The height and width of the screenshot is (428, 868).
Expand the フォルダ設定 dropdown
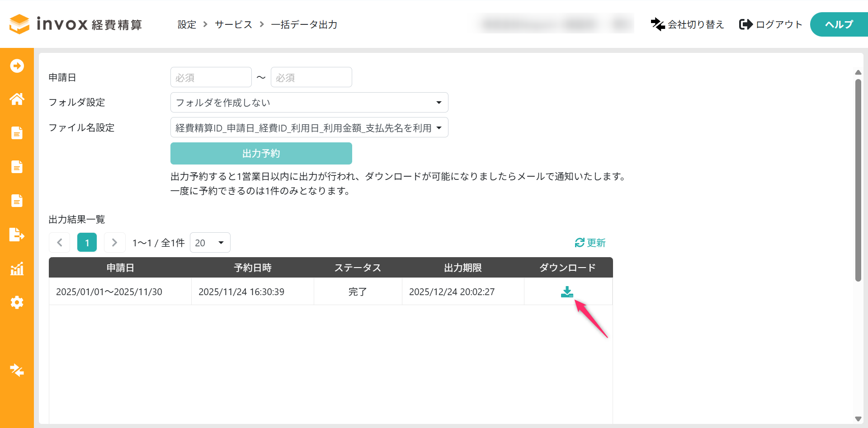[x=309, y=103]
